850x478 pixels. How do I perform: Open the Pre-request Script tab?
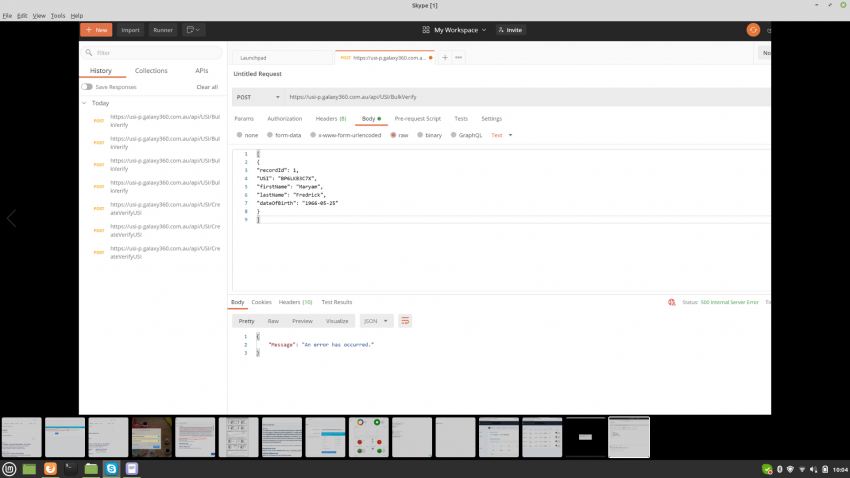417,118
